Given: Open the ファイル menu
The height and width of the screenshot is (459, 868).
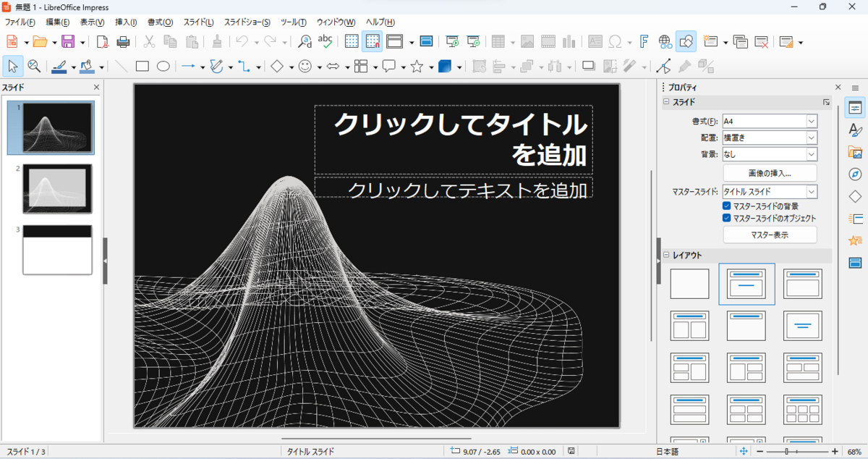Looking at the screenshot, I should (x=20, y=22).
